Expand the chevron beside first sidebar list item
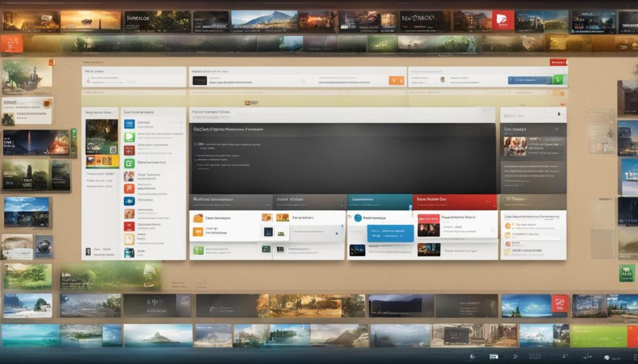Screen dimensions: 638x364 click(181, 123)
